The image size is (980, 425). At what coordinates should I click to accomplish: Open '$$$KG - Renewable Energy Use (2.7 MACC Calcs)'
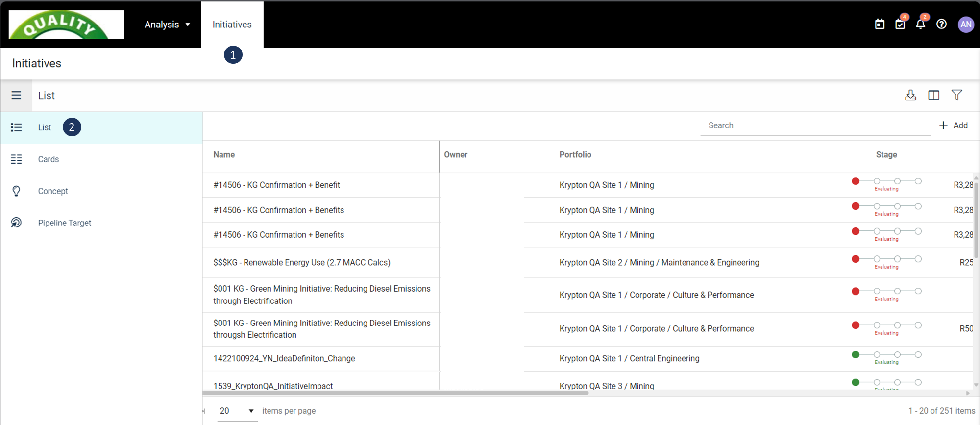coord(302,262)
